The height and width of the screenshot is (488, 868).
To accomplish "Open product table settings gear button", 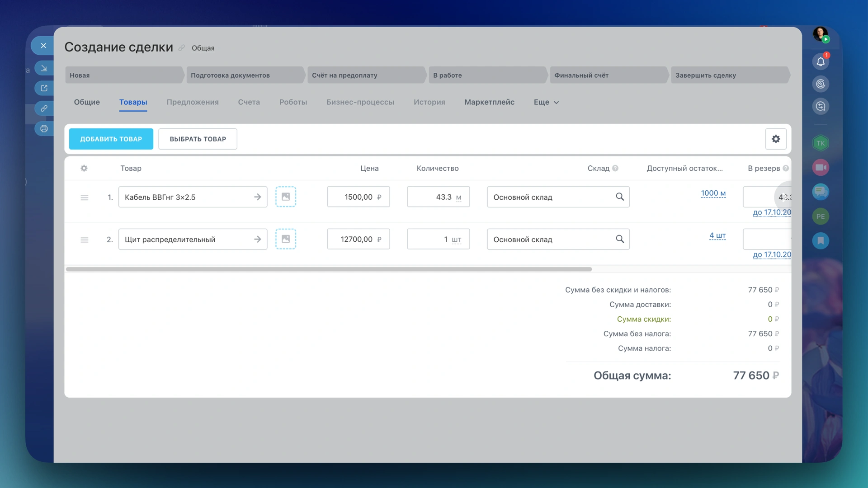I will point(776,139).
